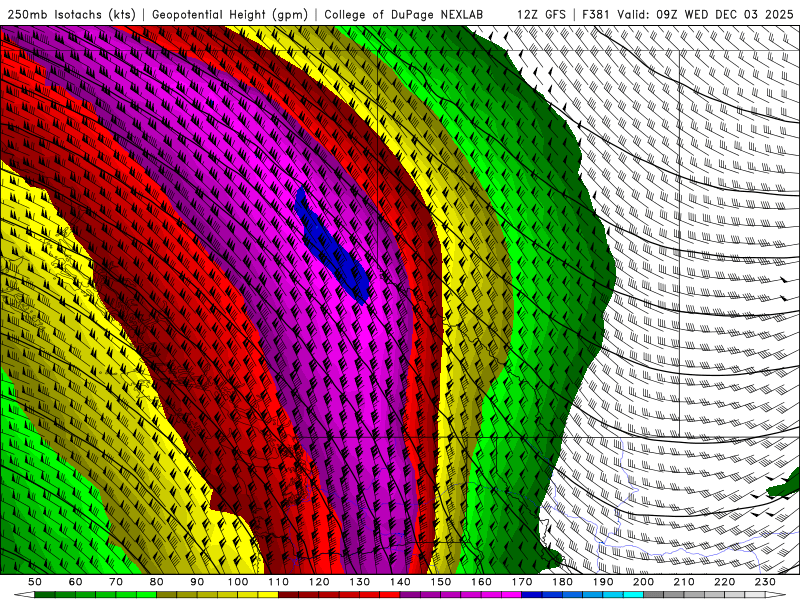Click the color bar label "230"

pos(765,582)
